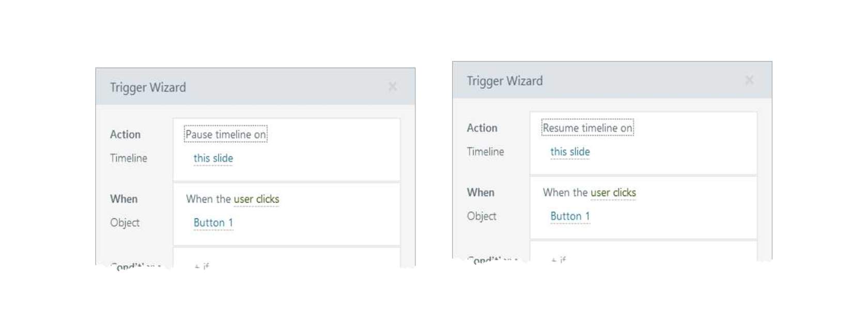Click the When label in Resume timeline wizard
The height and width of the screenshot is (335, 868).
pyautogui.click(x=481, y=193)
